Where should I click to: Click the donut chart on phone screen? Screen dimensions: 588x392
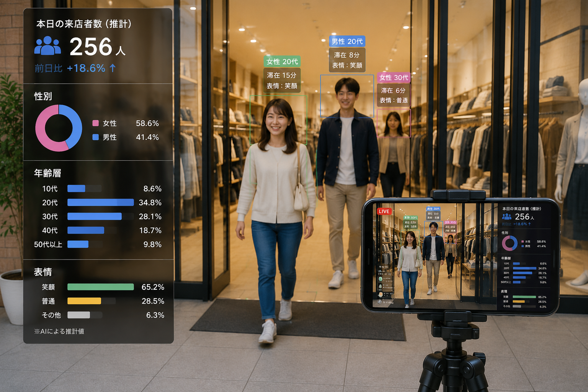pyautogui.click(x=510, y=243)
